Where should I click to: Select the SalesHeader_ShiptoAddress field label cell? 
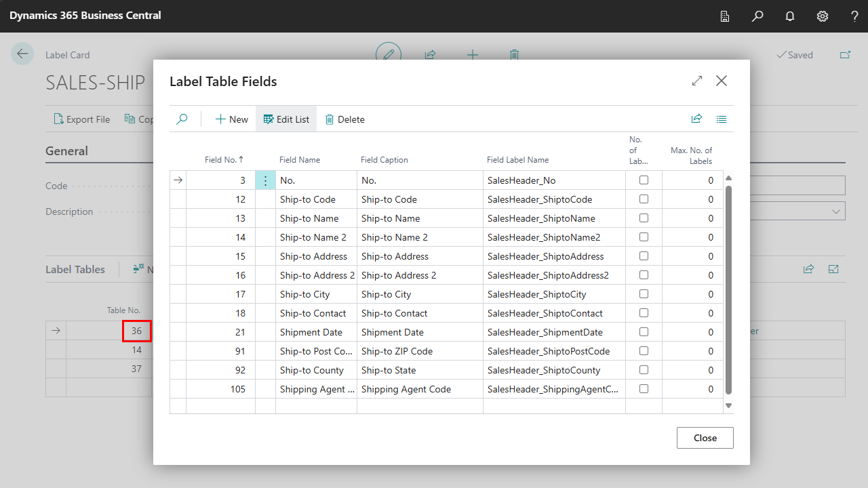coord(545,256)
